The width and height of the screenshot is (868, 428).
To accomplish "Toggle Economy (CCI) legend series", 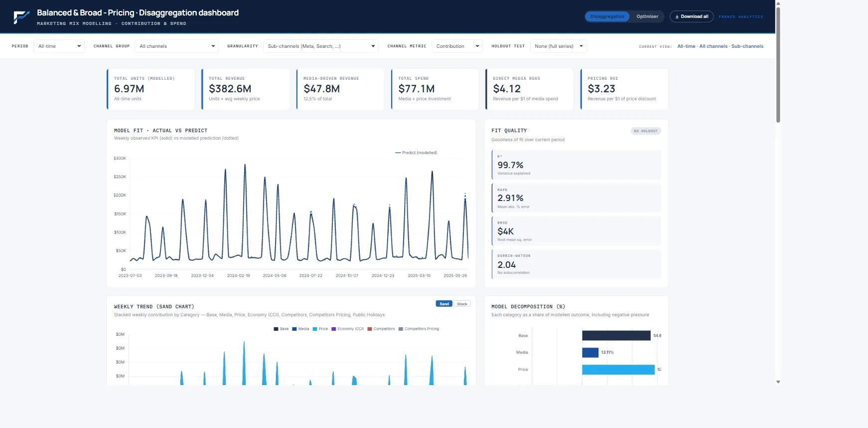I will pyautogui.click(x=347, y=329).
